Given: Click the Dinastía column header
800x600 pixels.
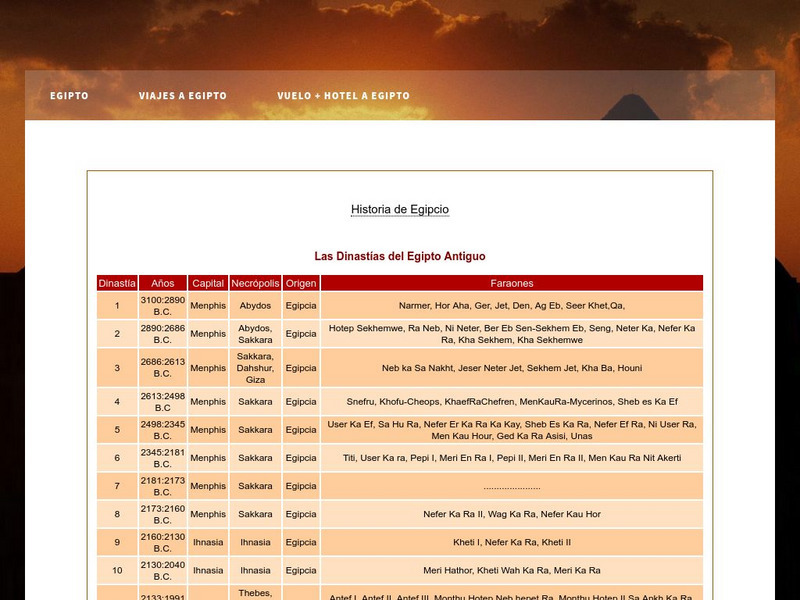Looking at the screenshot, I should tap(117, 283).
